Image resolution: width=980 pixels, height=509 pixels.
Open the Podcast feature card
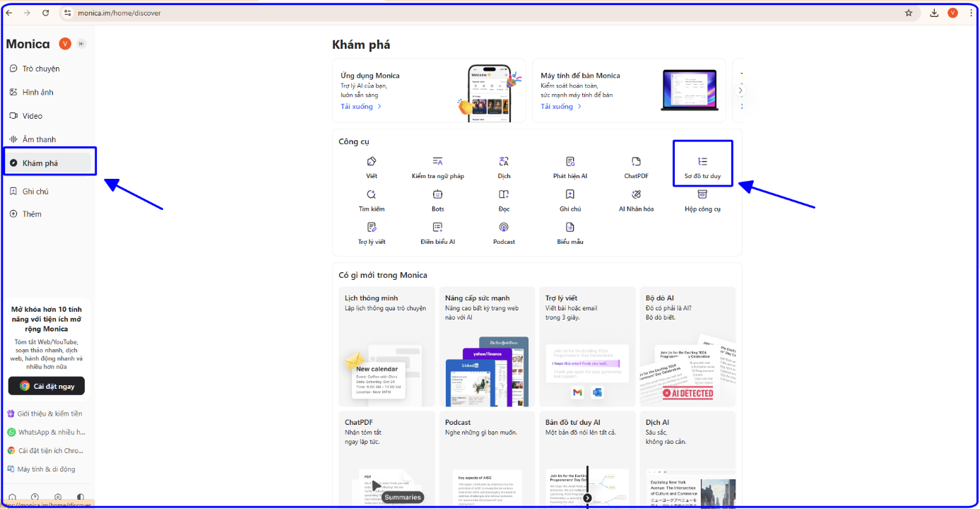pyautogui.click(x=487, y=459)
